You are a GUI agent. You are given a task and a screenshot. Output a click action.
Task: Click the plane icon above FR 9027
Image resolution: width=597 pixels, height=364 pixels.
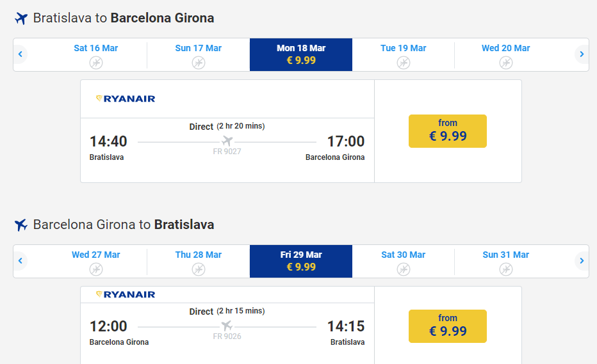[x=227, y=141]
